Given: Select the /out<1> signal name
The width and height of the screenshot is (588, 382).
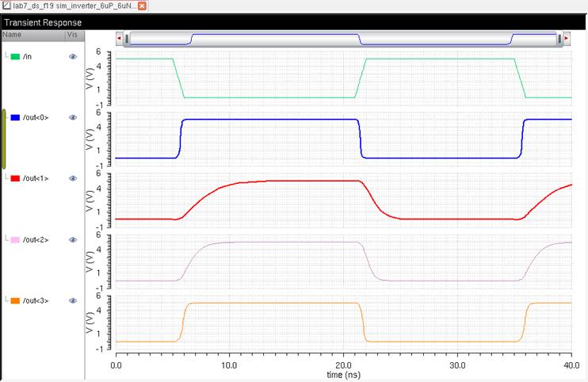Looking at the screenshot, I should 36,178.
